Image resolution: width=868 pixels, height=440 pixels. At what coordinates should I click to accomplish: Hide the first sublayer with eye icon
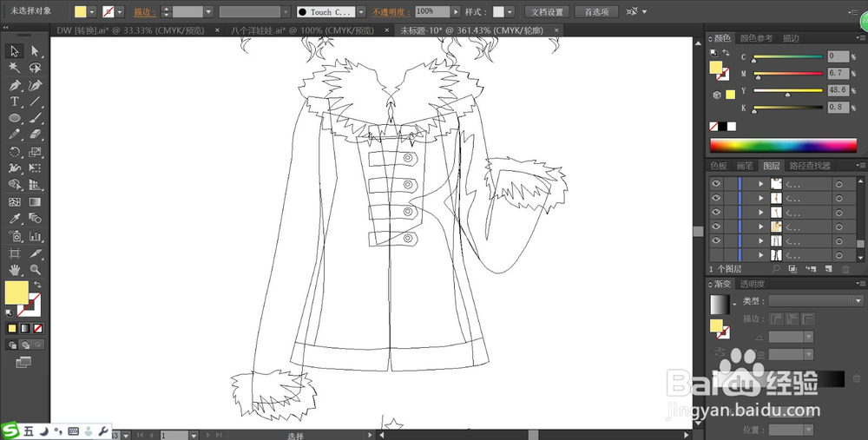716,183
